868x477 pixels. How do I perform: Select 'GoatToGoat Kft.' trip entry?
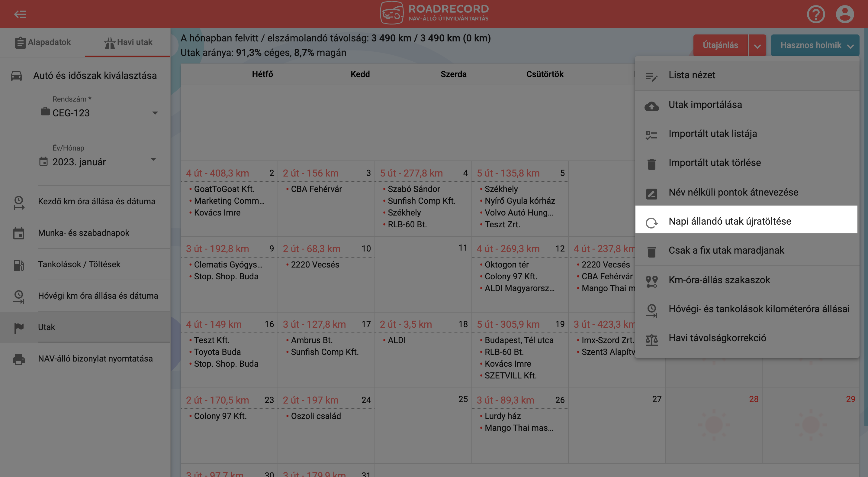(x=224, y=189)
